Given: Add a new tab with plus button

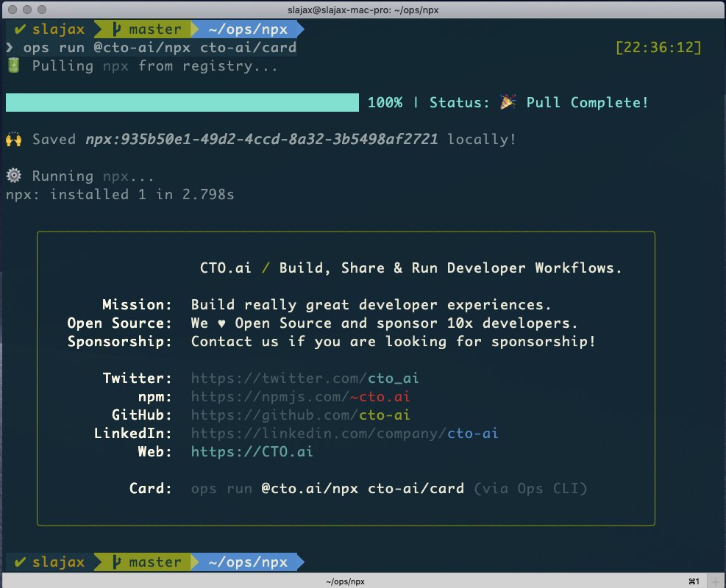Looking at the screenshot, I should (716, 581).
